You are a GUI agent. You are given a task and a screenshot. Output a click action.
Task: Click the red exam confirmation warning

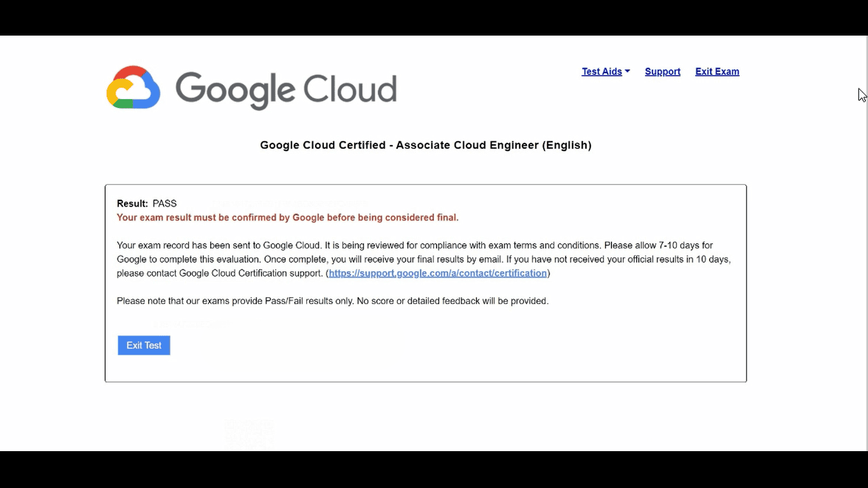pos(287,218)
